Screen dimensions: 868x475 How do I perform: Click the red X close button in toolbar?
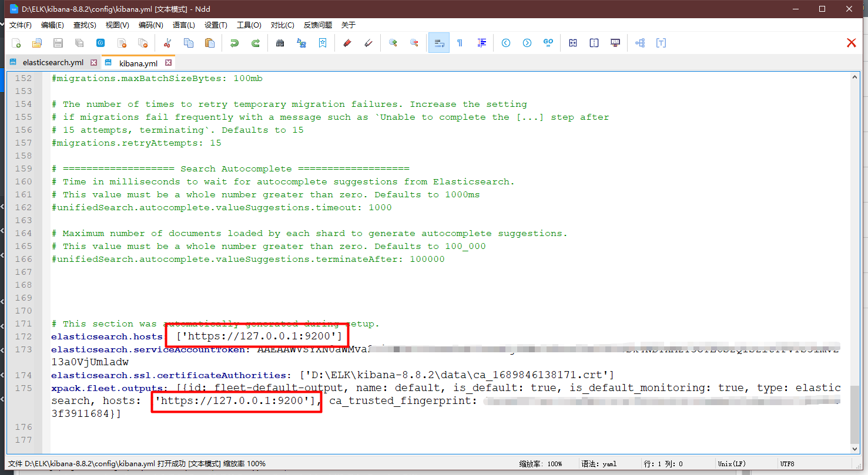point(851,43)
